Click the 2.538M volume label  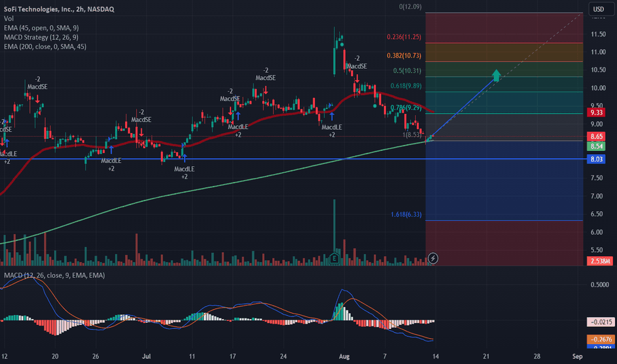(600, 261)
